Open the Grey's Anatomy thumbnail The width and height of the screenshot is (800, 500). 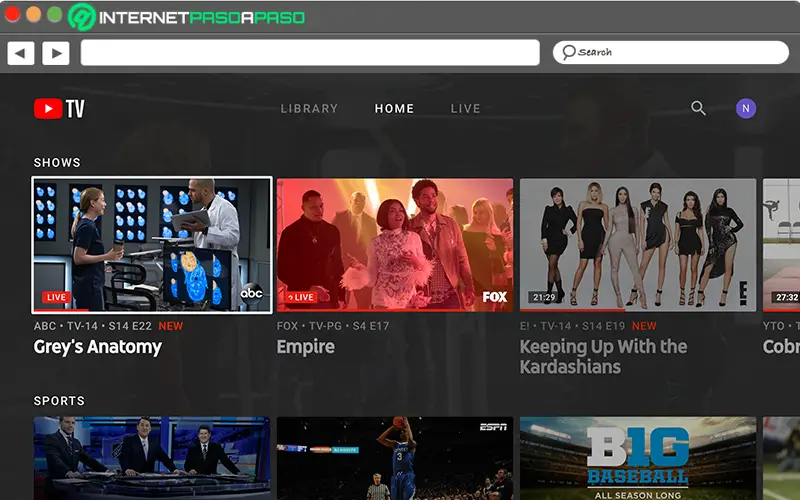click(x=152, y=245)
